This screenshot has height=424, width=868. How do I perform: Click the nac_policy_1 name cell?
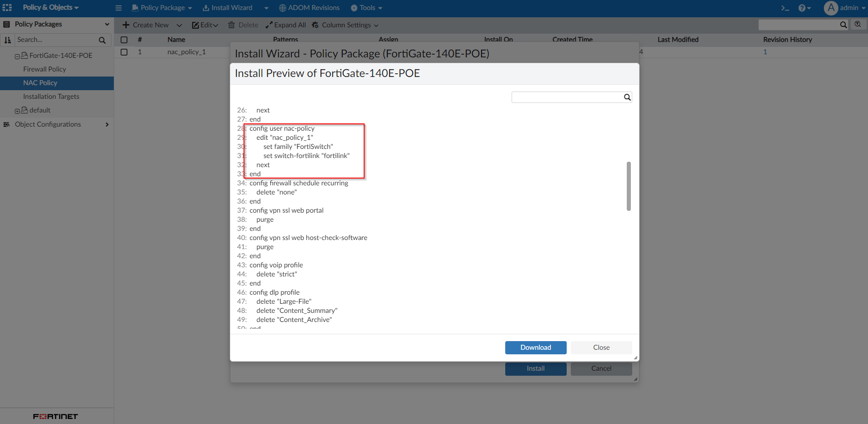click(x=187, y=52)
